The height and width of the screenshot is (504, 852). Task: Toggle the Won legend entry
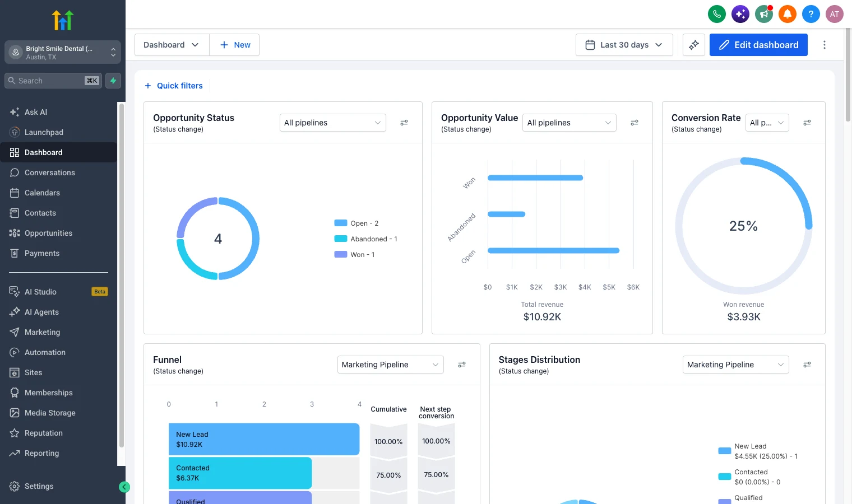click(355, 254)
